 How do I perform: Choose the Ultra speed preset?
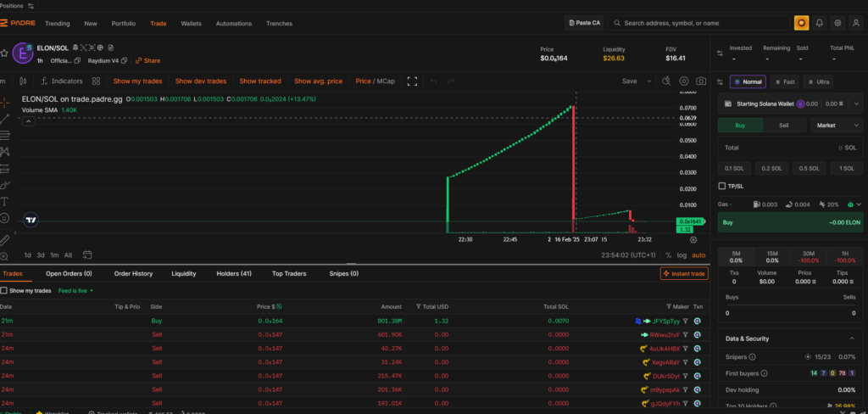818,82
